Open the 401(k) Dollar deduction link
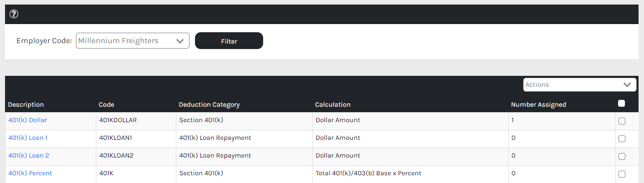The height and width of the screenshot is (183, 644). click(28, 120)
